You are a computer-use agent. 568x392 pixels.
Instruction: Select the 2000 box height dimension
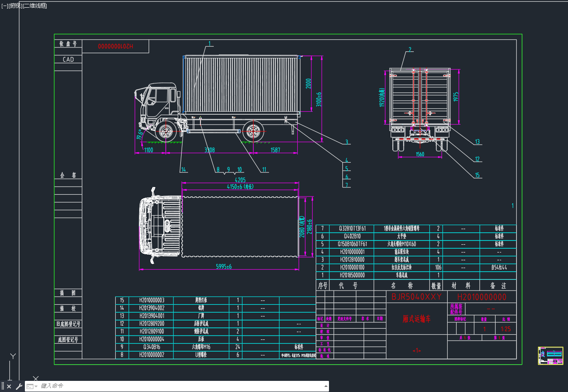(x=308, y=84)
